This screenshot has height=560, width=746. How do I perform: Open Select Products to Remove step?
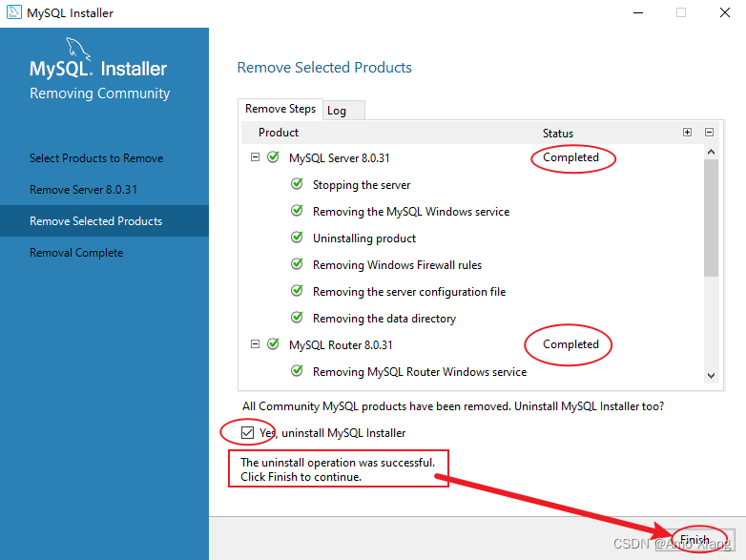coord(96,158)
